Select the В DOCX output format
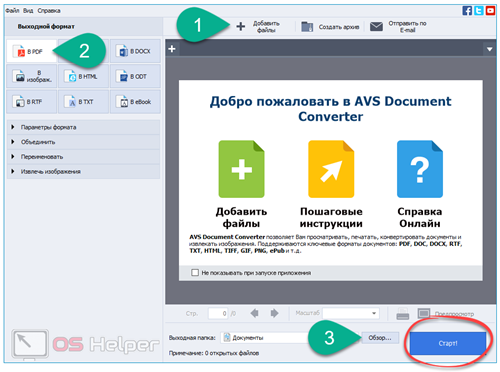The height and width of the screenshot is (372, 500). pyautogui.click(x=135, y=51)
